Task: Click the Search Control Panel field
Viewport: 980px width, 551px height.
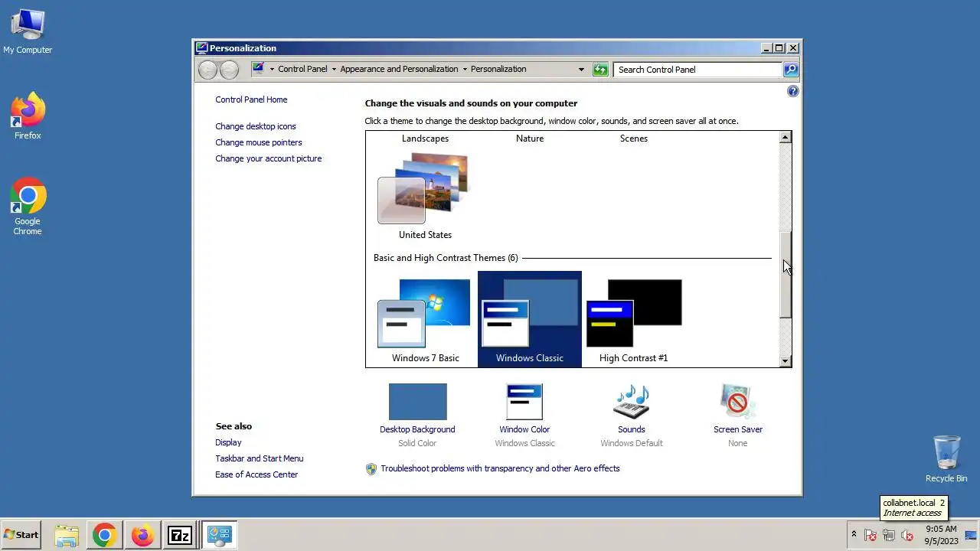Action: pos(697,70)
